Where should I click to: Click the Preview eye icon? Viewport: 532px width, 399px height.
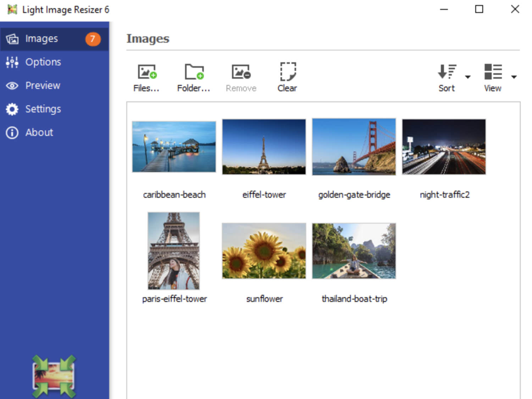(12, 86)
